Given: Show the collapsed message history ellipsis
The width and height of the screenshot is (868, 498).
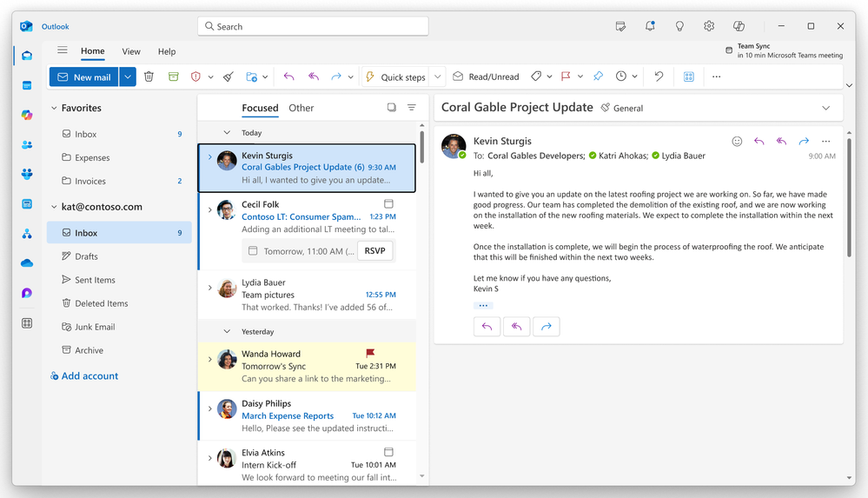Looking at the screenshot, I should [483, 305].
